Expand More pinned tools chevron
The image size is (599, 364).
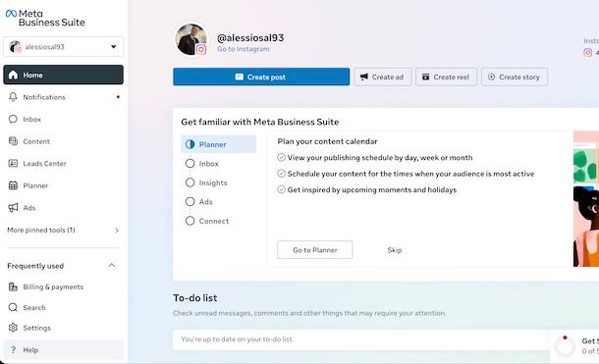tap(117, 230)
